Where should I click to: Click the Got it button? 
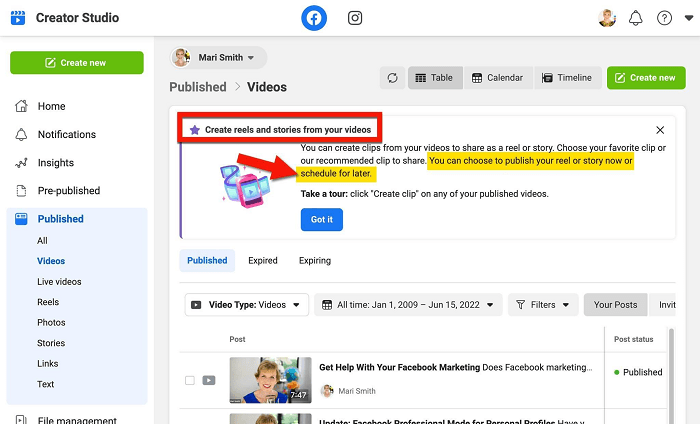321,219
